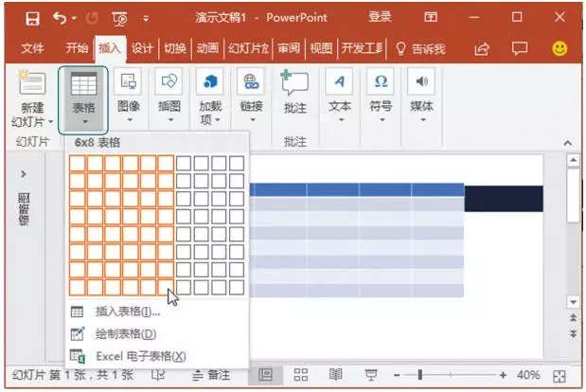This screenshot has height=392, width=586.
Task: Click the 告诉我 lightbulb search box
Action: [421, 48]
